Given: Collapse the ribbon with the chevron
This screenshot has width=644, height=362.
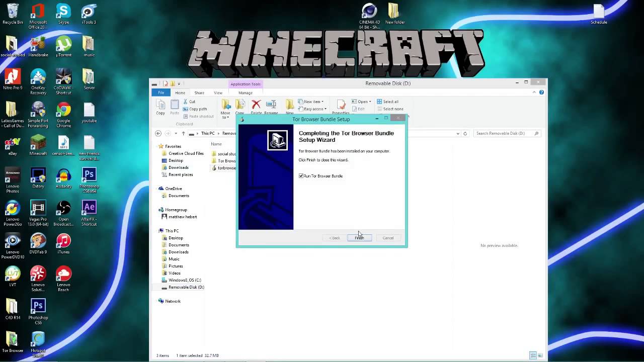Looking at the screenshot, I should [x=534, y=93].
